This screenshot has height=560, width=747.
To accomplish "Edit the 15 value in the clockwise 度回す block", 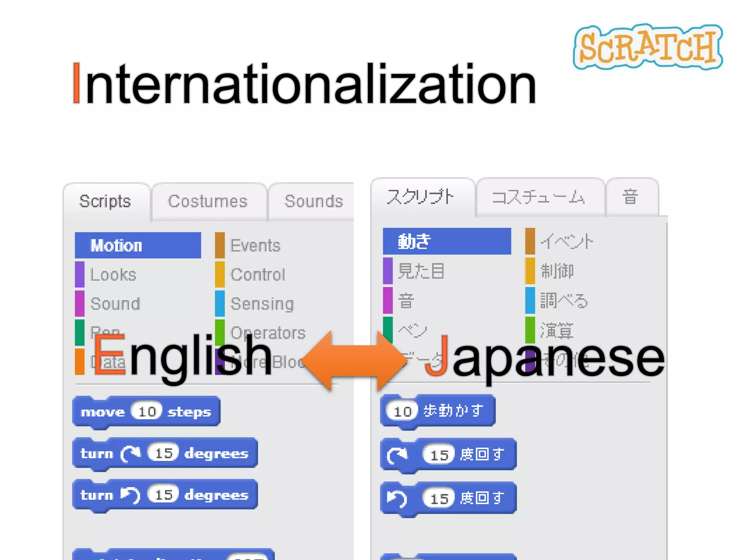I will pos(439,455).
